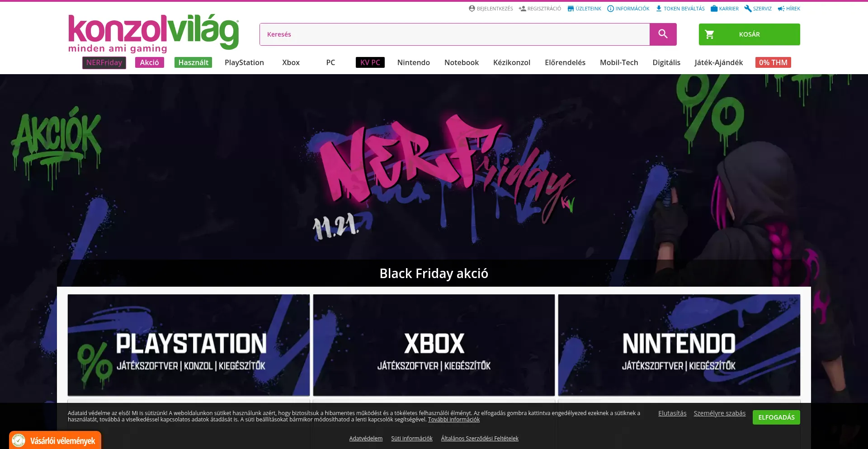Click the Bejelentkezés user account icon
Viewport: 868px width, 449px height.
(472, 9)
